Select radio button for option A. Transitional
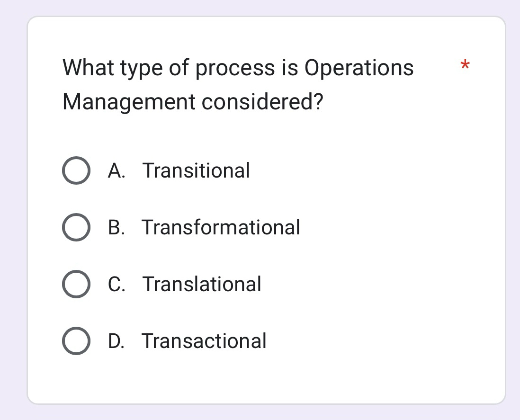The height and width of the screenshot is (420, 520). [x=76, y=171]
